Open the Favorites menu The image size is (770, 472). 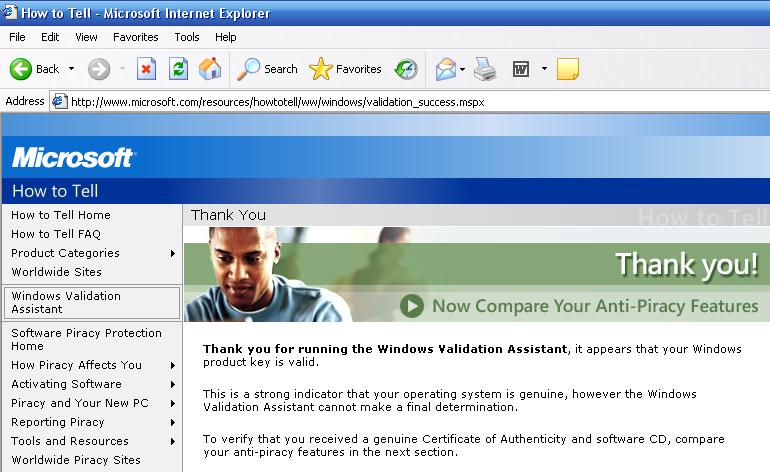click(x=136, y=37)
